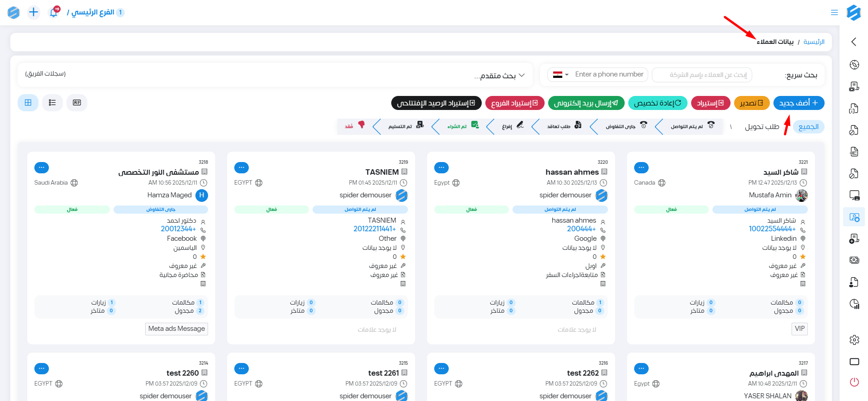
Task: Click the red power logout icon
Action: click(854, 382)
